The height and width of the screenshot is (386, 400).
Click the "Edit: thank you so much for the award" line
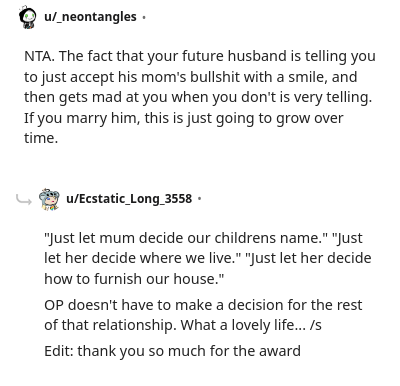pyautogui.click(x=172, y=351)
